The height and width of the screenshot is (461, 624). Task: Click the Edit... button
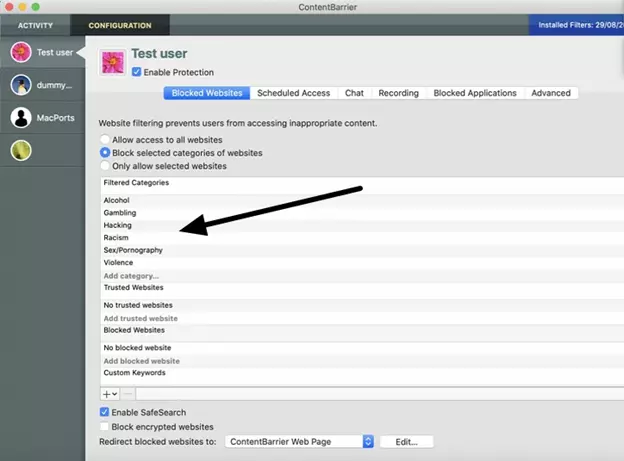(x=405, y=441)
